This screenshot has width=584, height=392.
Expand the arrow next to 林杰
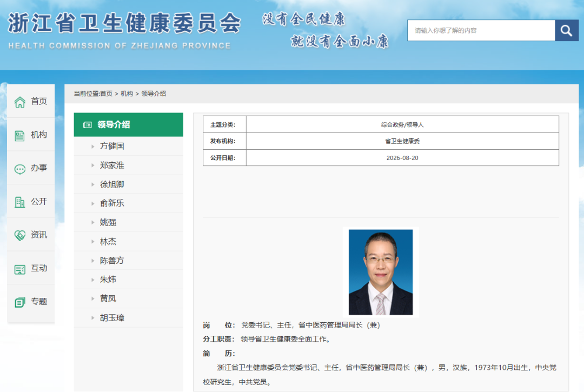coord(93,242)
